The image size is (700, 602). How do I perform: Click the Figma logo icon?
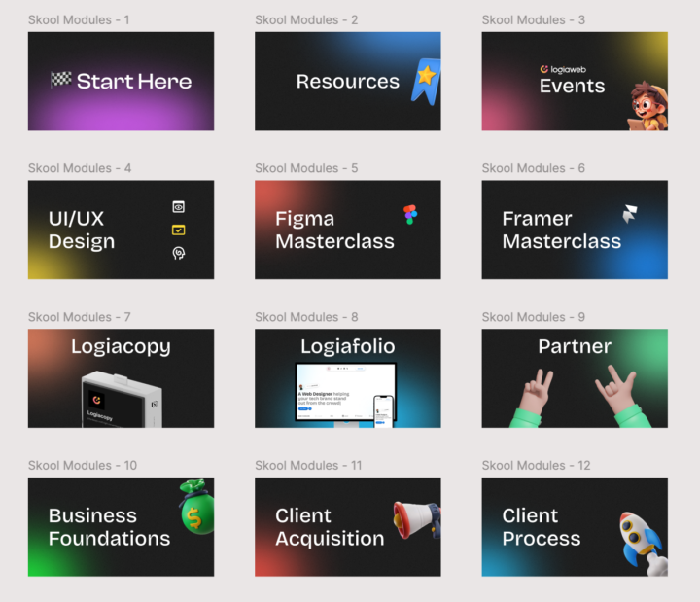click(x=410, y=215)
